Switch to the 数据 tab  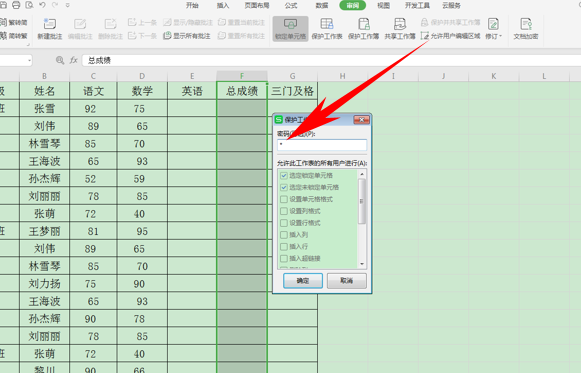322,5
